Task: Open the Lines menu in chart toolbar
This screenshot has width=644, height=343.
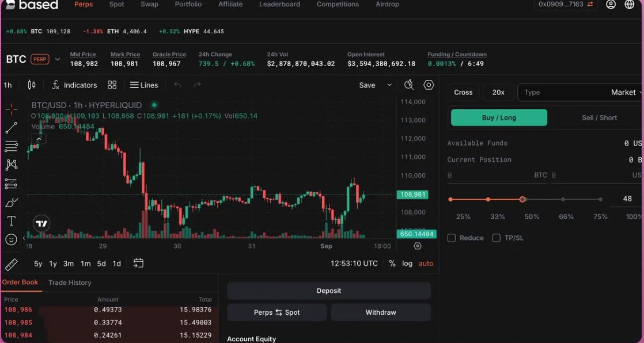Action: coord(144,85)
